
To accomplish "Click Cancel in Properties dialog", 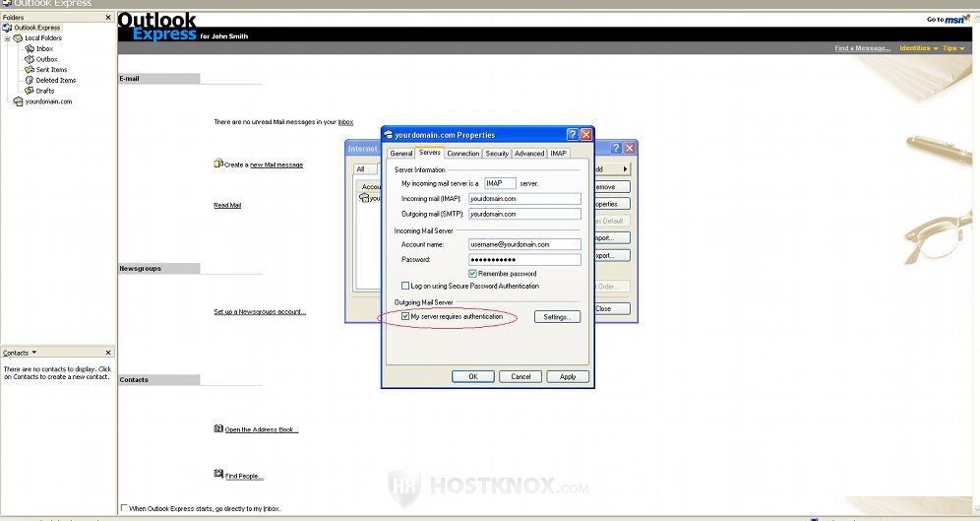I will tap(521, 376).
